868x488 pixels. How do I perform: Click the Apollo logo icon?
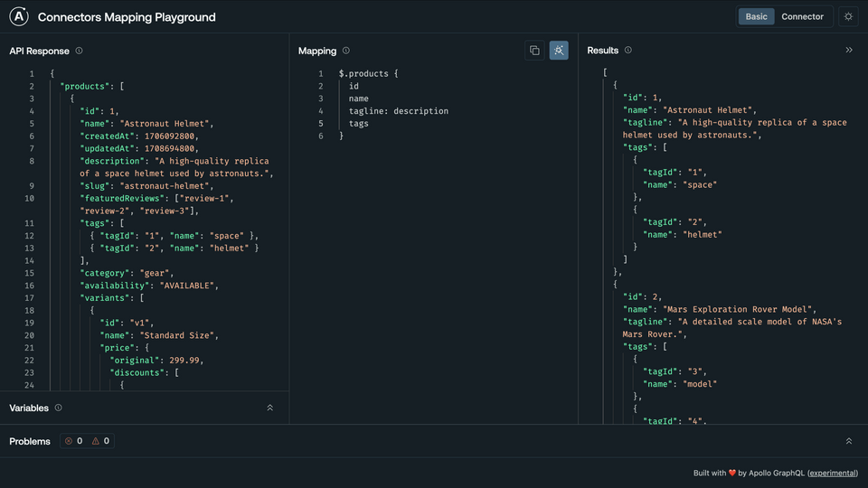coord(20,17)
